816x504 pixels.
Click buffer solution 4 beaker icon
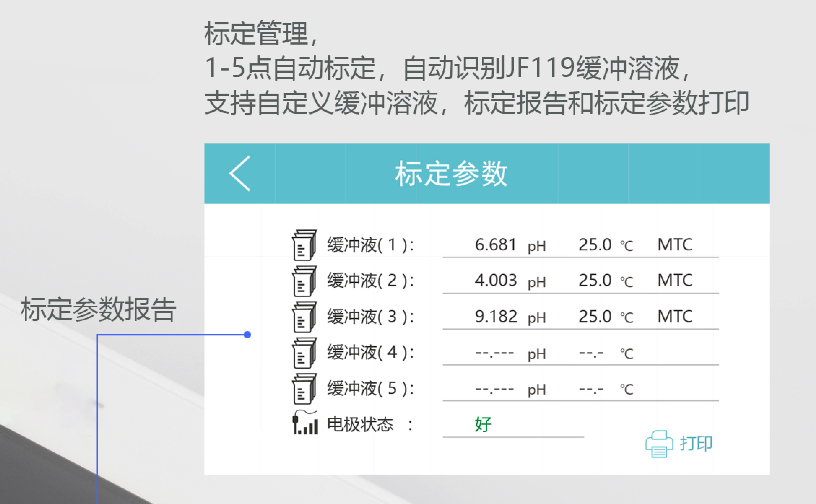click(304, 353)
